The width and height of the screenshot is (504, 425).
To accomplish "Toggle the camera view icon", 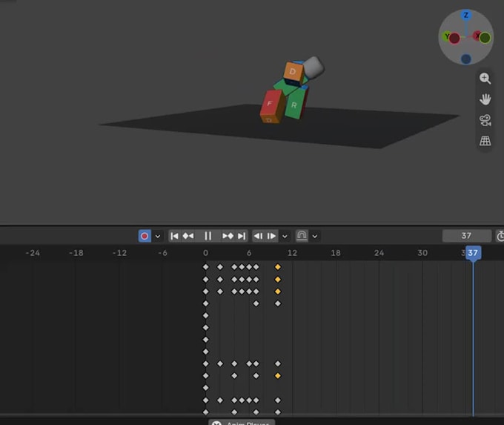I will click(485, 120).
